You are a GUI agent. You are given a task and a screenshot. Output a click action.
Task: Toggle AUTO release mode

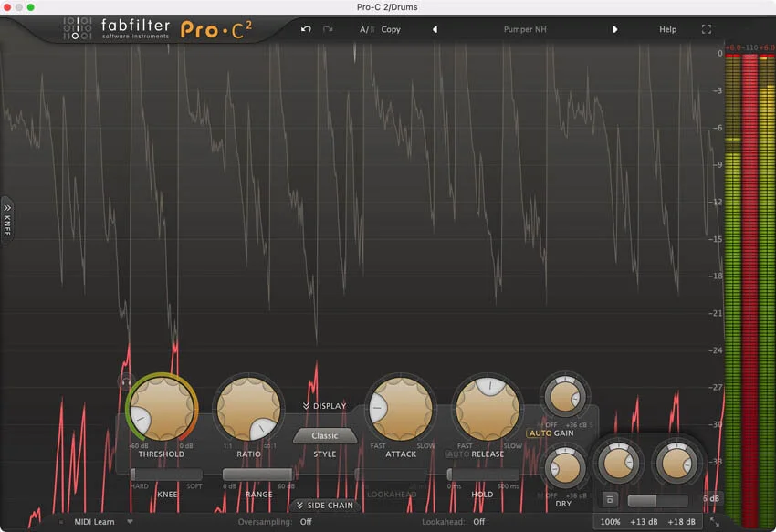pyautogui.click(x=457, y=454)
